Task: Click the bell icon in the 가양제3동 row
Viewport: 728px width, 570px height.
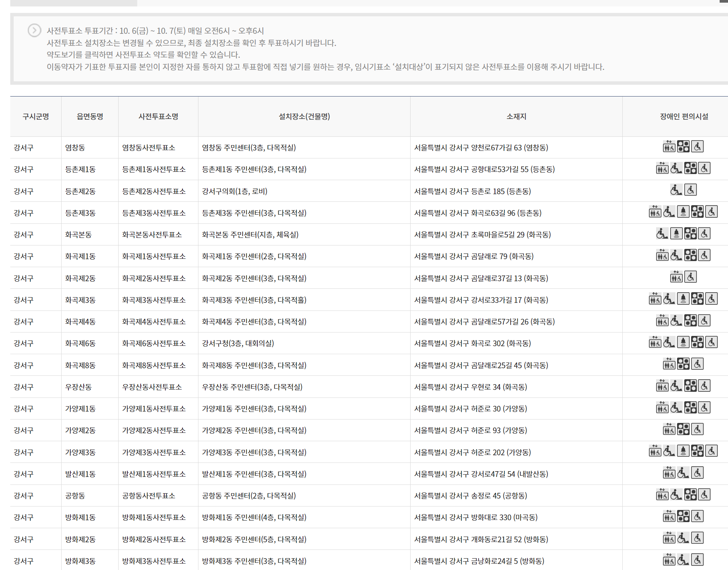Action: pyautogui.click(x=683, y=451)
